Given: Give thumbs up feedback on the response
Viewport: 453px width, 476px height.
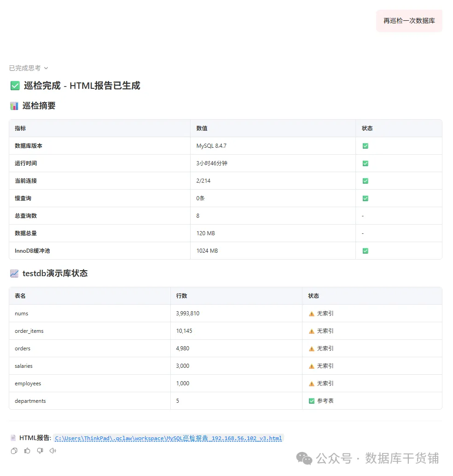Looking at the screenshot, I should 27,451.
